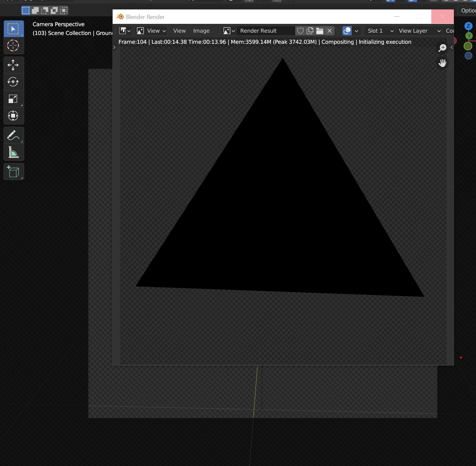476x466 pixels.
Task: Open the Slot 1 dropdown
Action: (380, 31)
